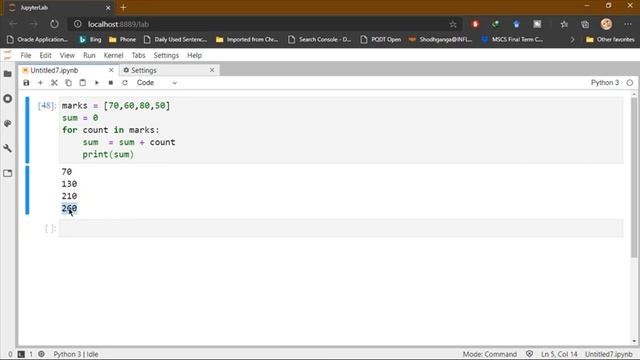Open the File Browser sidebar icon
This screenshot has width=640, height=360.
pos(8,74)
